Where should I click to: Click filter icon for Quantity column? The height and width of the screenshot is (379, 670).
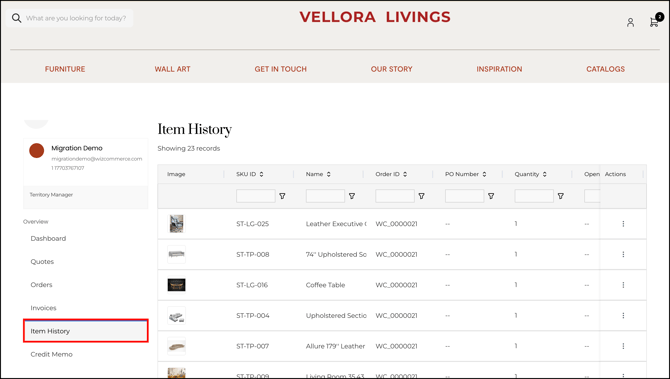pyautogui.click(x=561, y=196)
